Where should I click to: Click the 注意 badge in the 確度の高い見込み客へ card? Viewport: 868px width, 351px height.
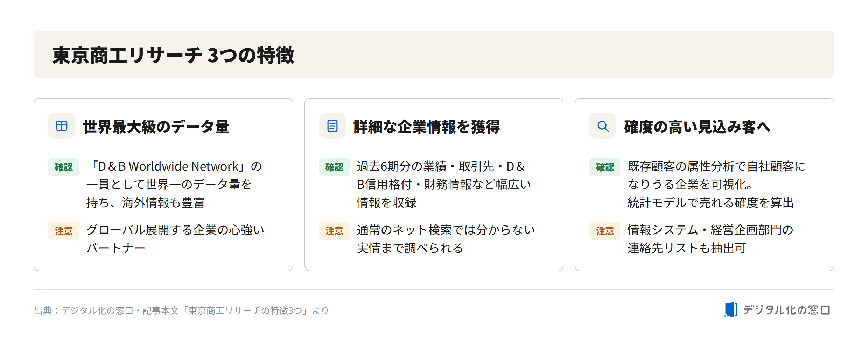pos(605,231)
